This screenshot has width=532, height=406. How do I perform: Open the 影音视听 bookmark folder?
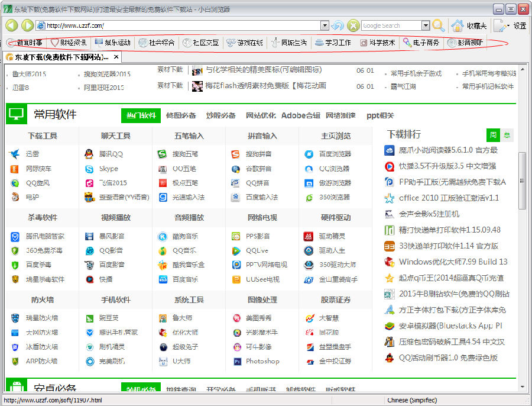click(x=465, y=43)
